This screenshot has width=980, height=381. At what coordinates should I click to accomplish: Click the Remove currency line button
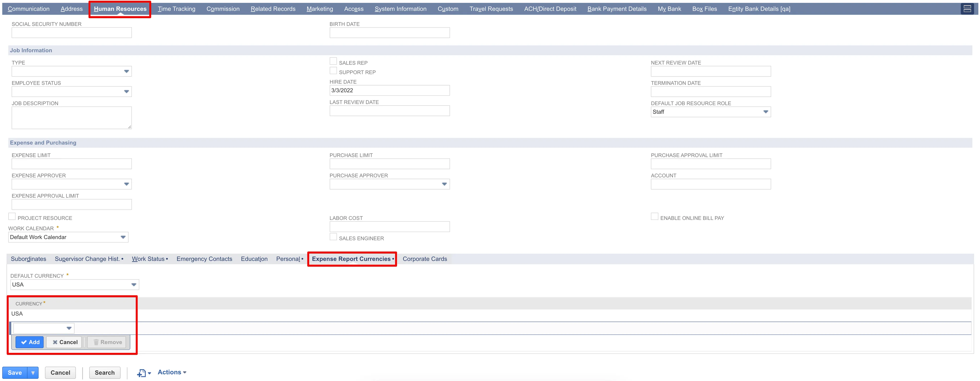[106, 342]
